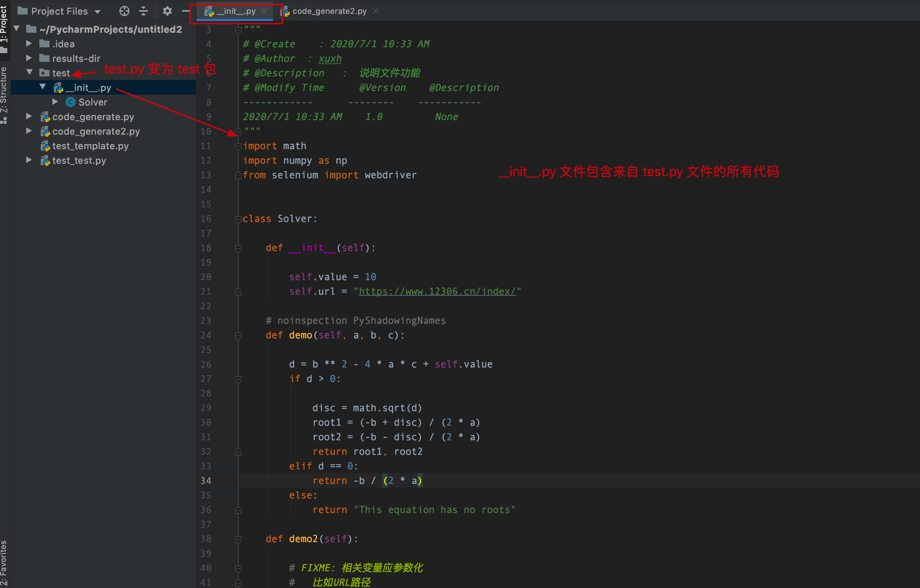Close the code_generate2.py editor tab
Image resolution: width=920 pixels, height=588 pixels.
(x=376, y=11)
